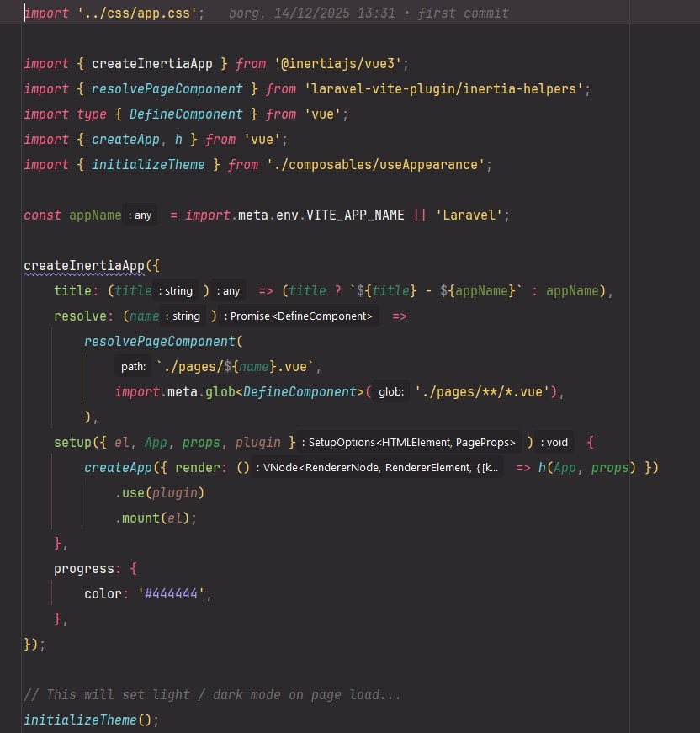
Task: Click the 'path:' parameter name hint
Action: pos(133,367)
